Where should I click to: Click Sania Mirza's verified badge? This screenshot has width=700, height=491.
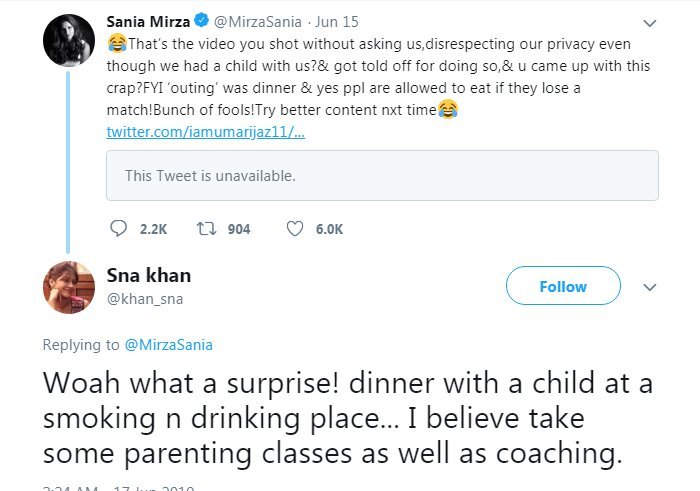tap(203, 23)
